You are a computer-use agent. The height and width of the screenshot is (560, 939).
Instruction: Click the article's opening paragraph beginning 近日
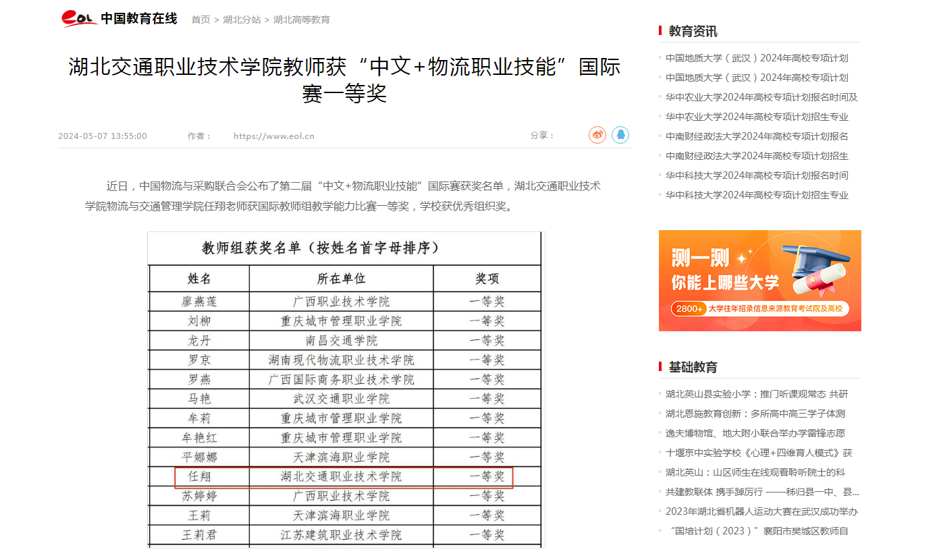point(343,196)
